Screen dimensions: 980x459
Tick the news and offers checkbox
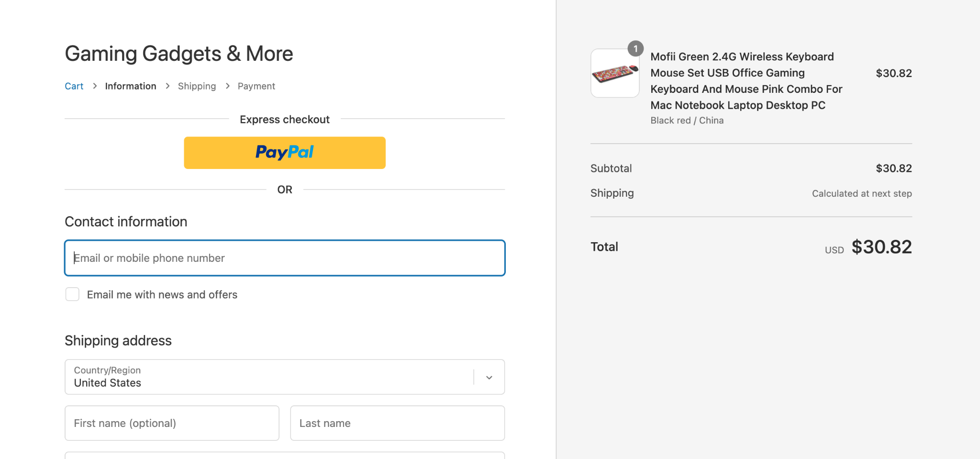[72, 294]
